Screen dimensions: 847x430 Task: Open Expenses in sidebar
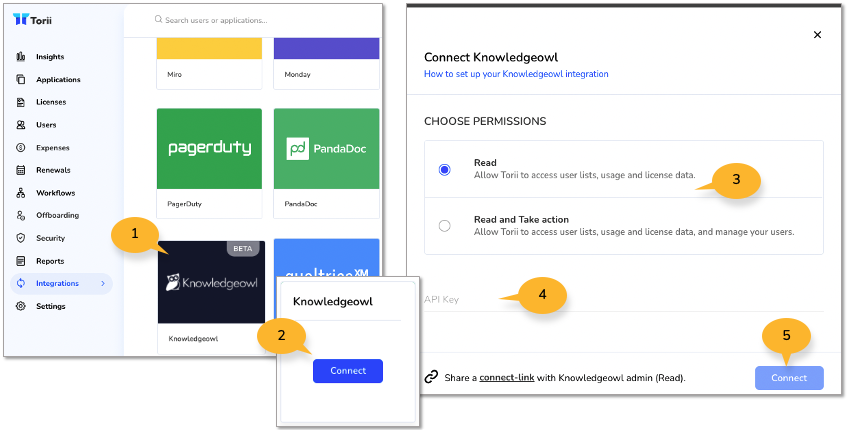pyautogui.click(x=53, y=147)
